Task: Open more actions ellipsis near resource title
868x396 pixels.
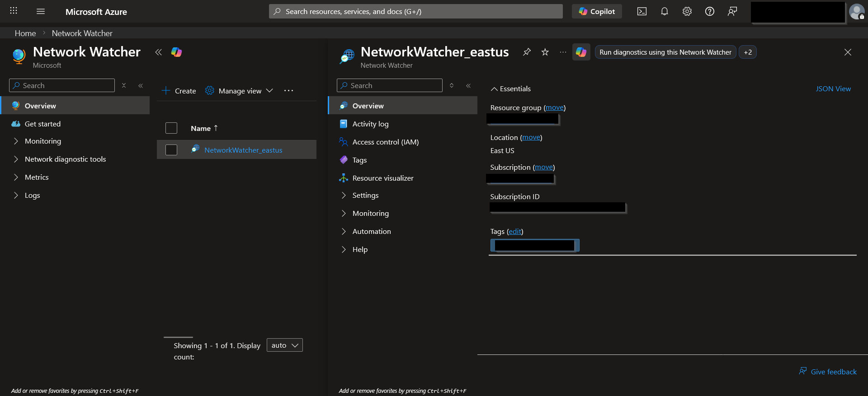Action: (x=563, y=52)
